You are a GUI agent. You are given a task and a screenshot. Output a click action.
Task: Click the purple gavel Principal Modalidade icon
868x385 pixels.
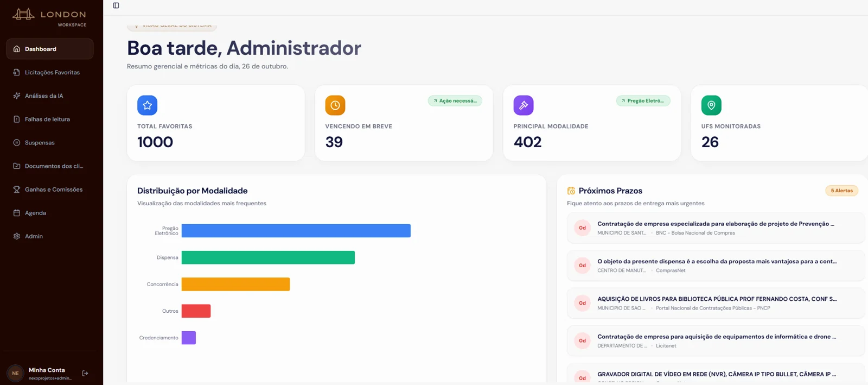tap(524, 105)
